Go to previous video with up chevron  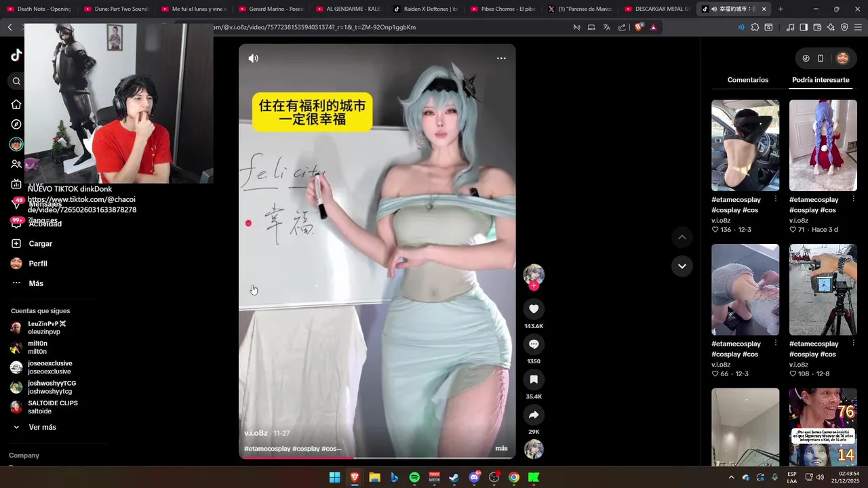682,237
